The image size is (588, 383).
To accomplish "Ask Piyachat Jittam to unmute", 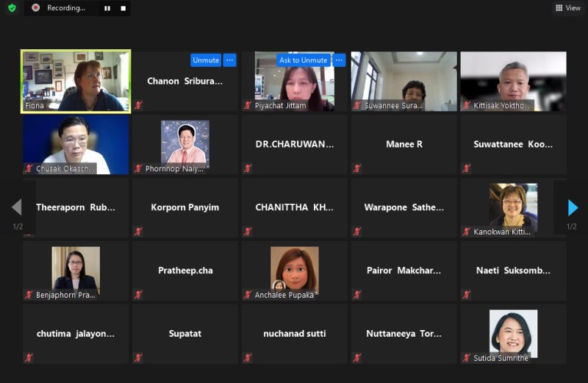I will click(303, 60).
